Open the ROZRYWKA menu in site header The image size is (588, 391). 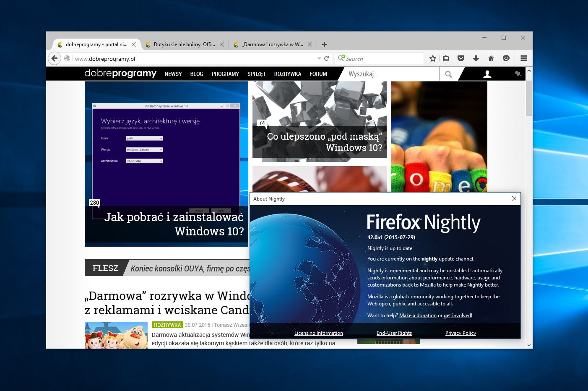pos(288,74)
